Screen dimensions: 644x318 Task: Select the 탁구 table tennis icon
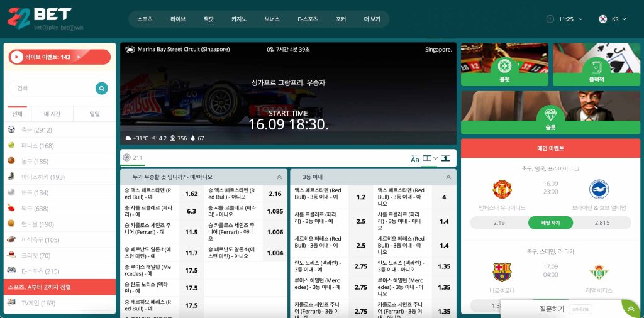pyautogui.click(x=11, y=208)
